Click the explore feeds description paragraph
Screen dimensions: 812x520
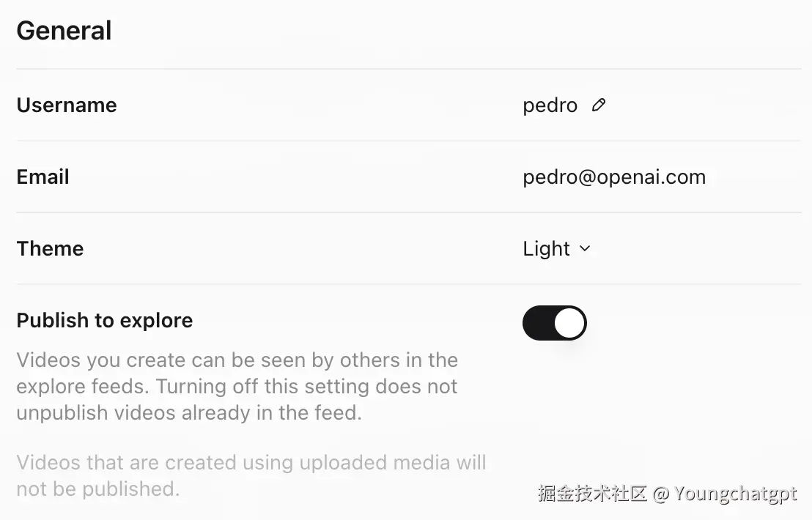point(237,386)
